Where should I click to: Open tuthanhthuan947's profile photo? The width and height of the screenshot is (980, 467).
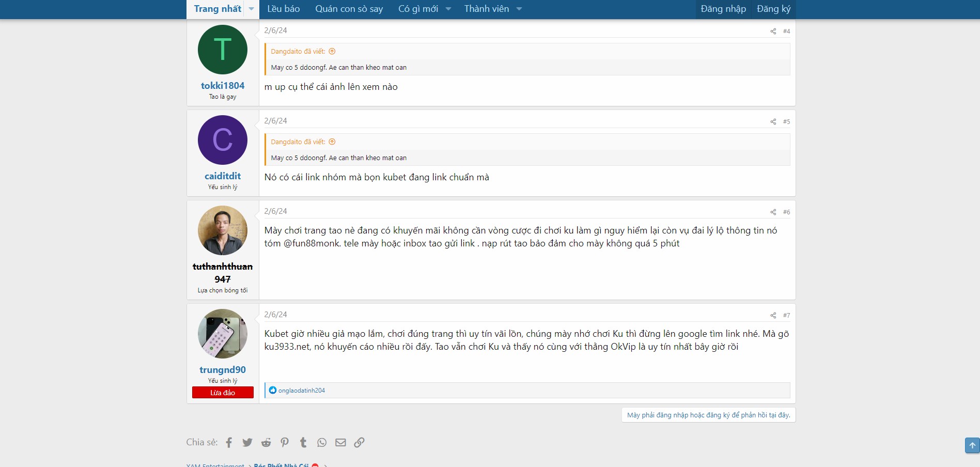pyautogui.click(x=223, y=230)
